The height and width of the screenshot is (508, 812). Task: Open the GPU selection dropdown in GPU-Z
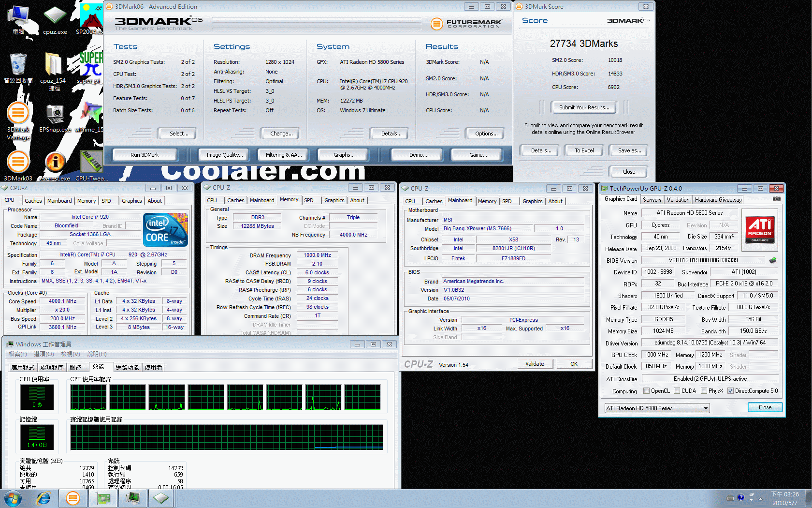pos(657,408)
